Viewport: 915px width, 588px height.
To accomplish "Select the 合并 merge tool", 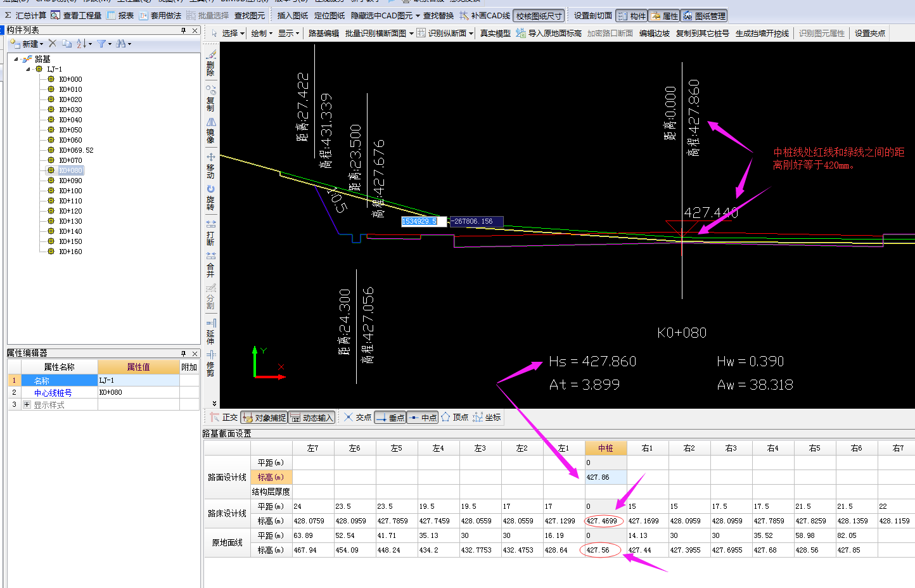I will 211,264.
